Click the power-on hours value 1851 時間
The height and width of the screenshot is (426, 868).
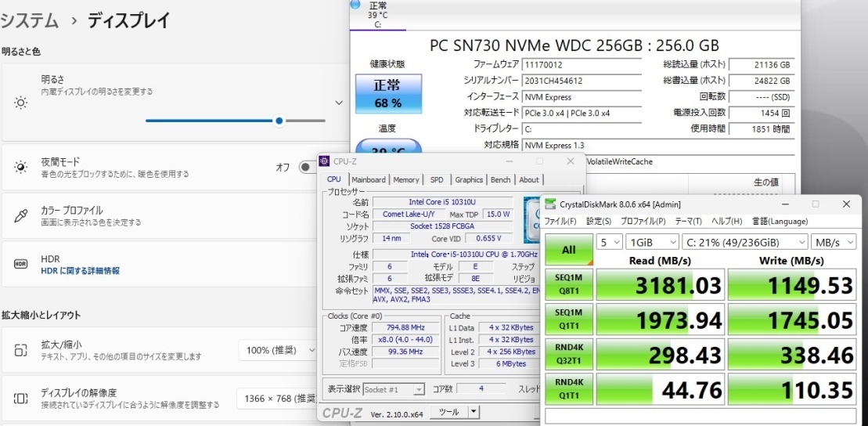tap(761, 129)
